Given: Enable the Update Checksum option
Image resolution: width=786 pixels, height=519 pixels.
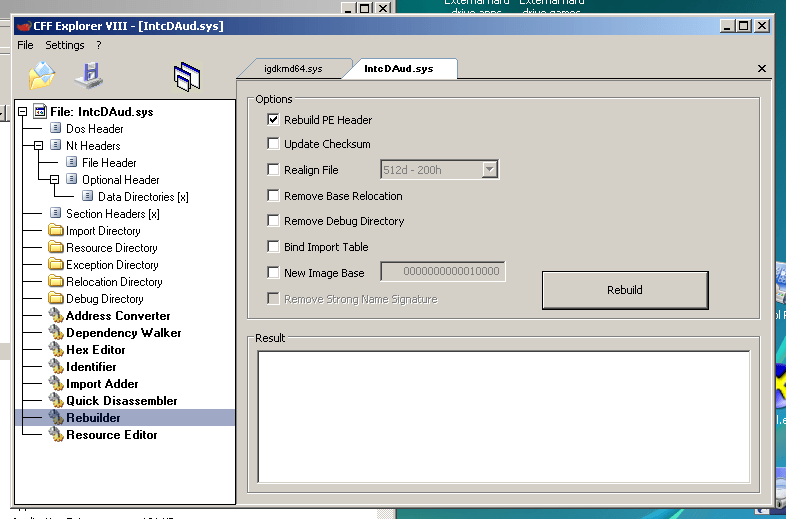Looking at the screenshot, I should (x=274, y=144).
